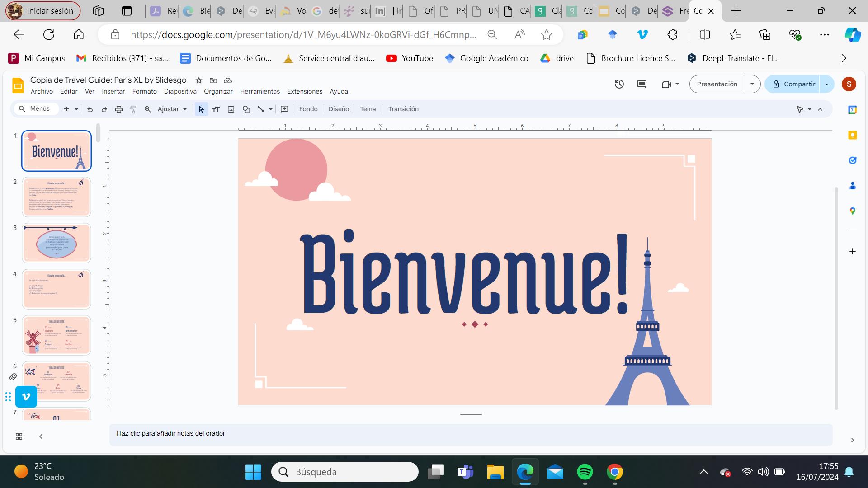This screenshot has width=868, height=488.
Task: Click the Transición button
Action: tap(403, 109)
